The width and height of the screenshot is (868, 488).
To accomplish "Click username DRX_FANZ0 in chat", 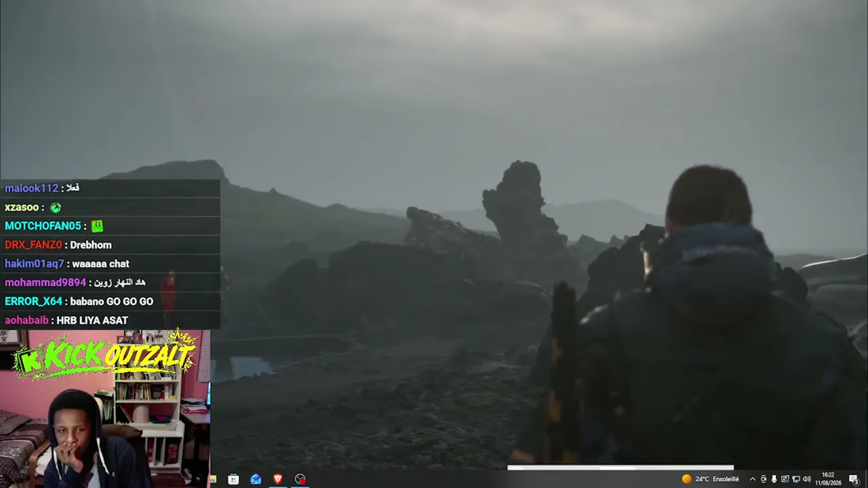I will pyautogui.click(x=33, y=245).
